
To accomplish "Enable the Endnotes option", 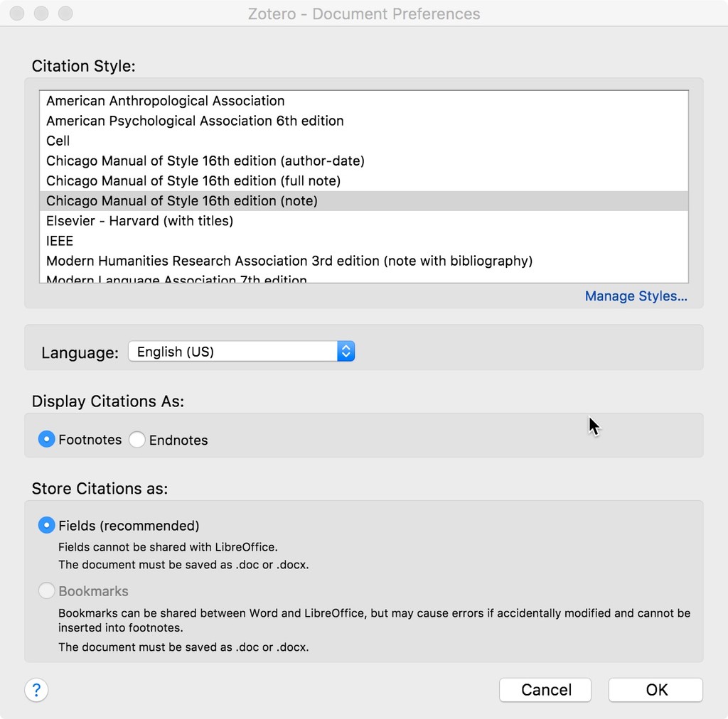I will pos(136,439).
